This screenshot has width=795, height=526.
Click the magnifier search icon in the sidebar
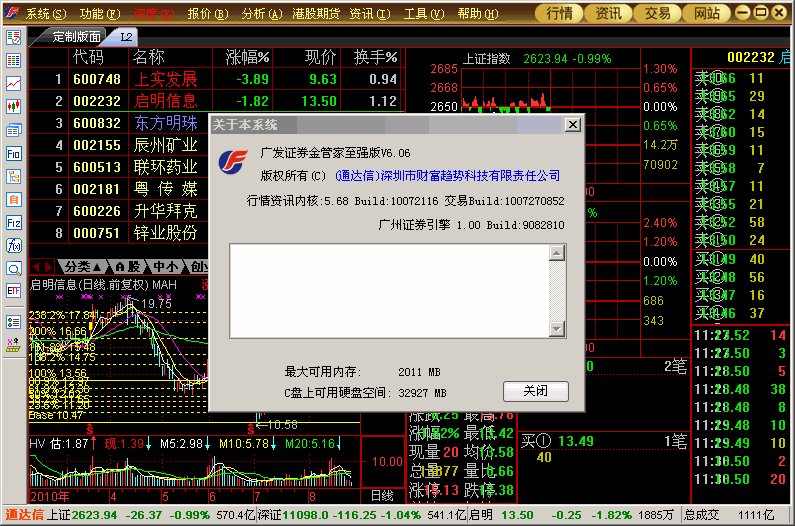point(14,269)
